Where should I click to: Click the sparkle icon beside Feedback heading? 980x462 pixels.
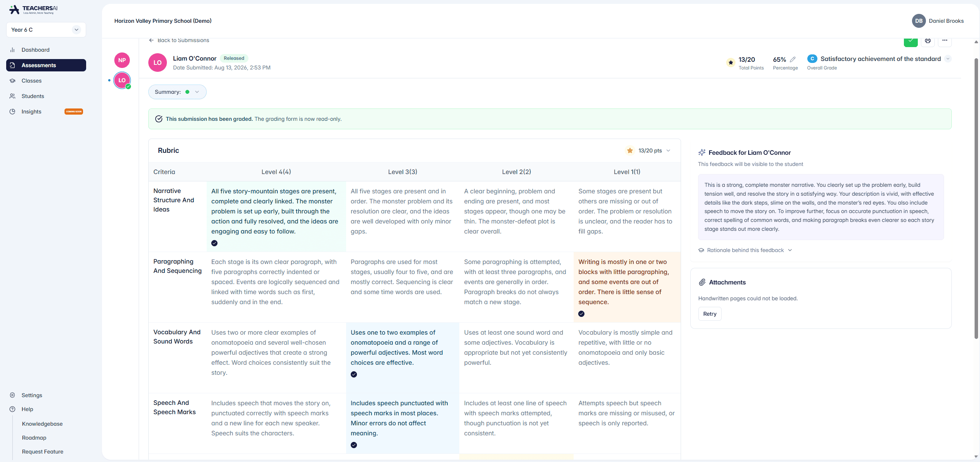coord(702,152)
